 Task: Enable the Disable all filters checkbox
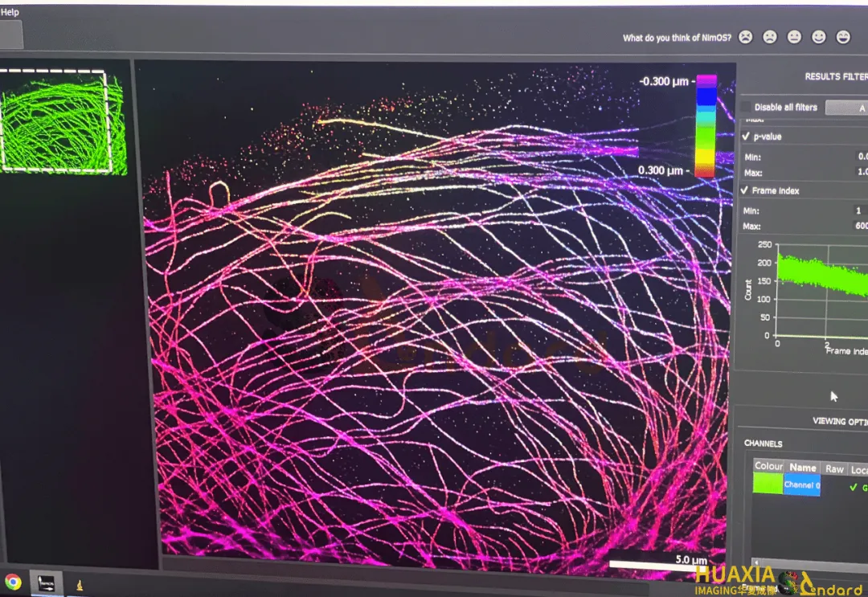[746, 107]
